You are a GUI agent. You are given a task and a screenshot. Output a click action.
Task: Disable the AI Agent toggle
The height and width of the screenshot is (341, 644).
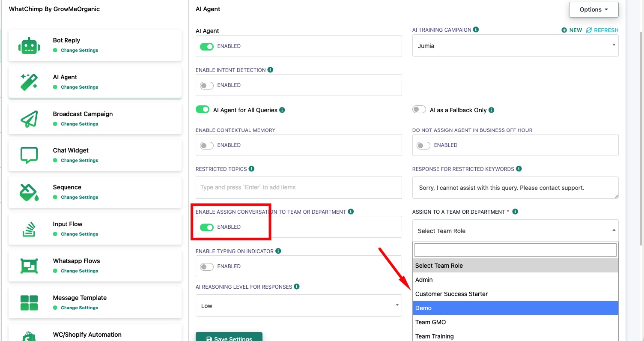(x=207, y=46)
